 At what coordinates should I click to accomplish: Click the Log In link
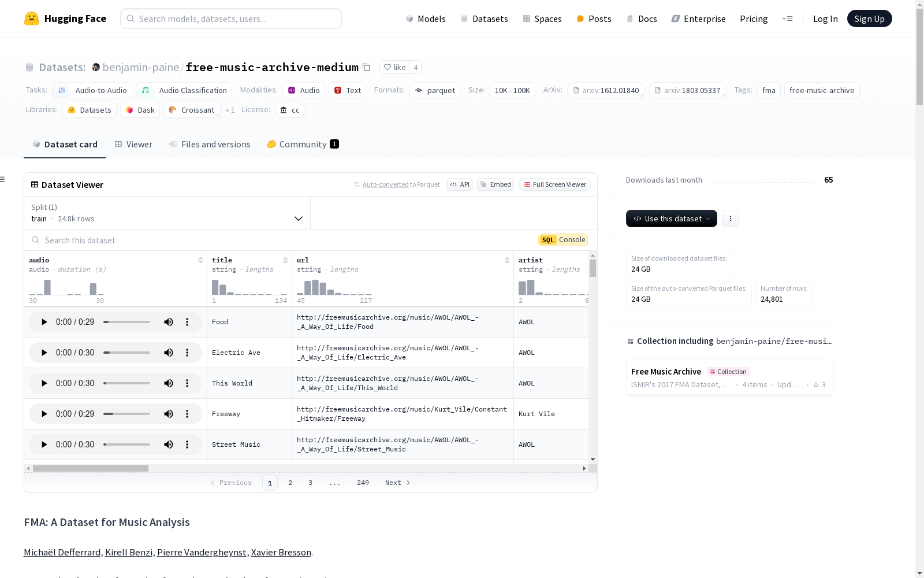coord(825,18)
